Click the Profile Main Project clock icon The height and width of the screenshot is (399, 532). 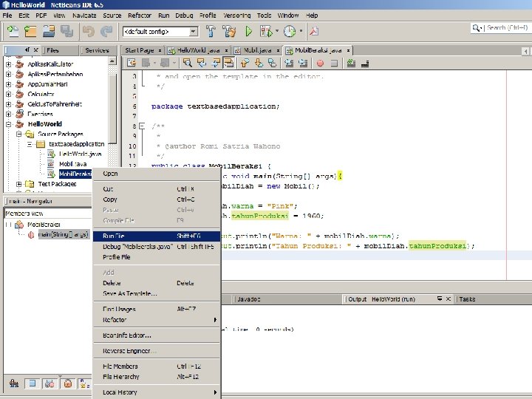pos(289,31)
